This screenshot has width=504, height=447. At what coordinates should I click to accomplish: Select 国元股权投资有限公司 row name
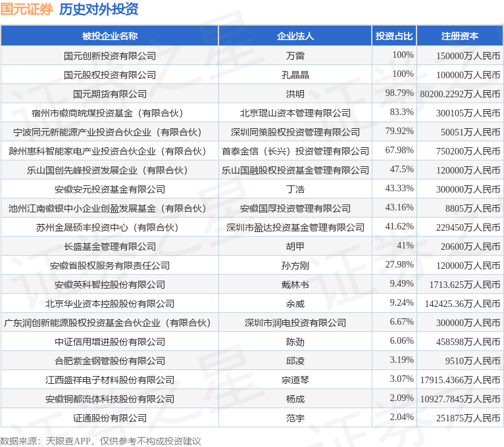click(110, 75)
